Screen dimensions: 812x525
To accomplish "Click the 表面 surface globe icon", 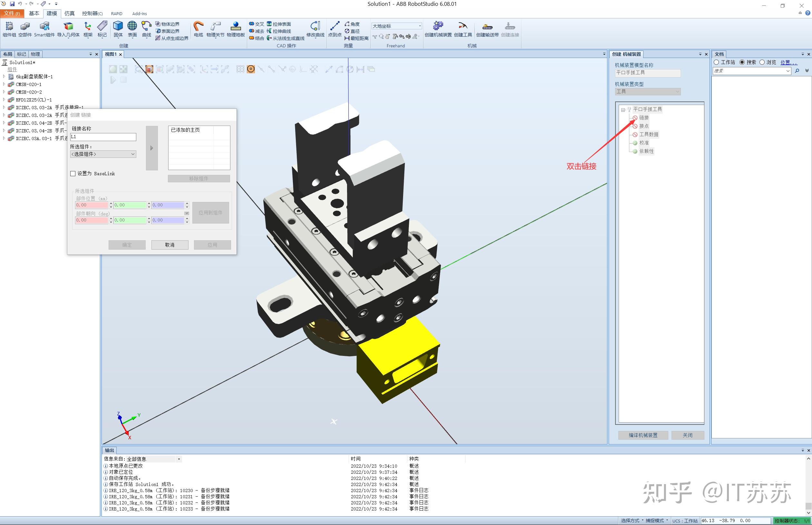I will [132, 29].
